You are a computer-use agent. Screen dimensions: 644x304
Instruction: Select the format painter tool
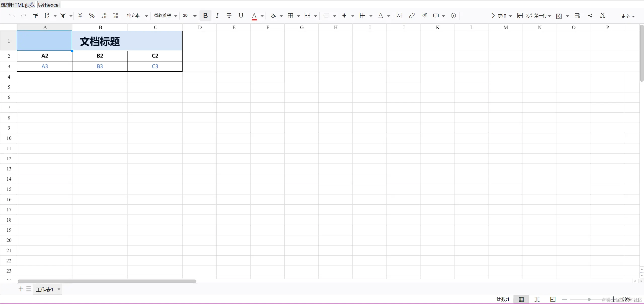pyautogui.click(x=35, y=15)
